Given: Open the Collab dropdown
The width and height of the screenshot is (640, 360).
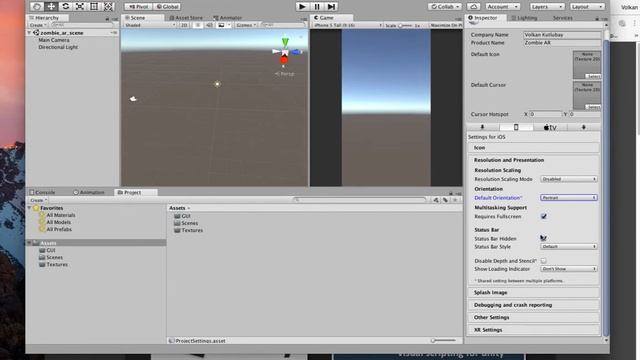Looking at the screenshot, I should [x=445, y=7].
